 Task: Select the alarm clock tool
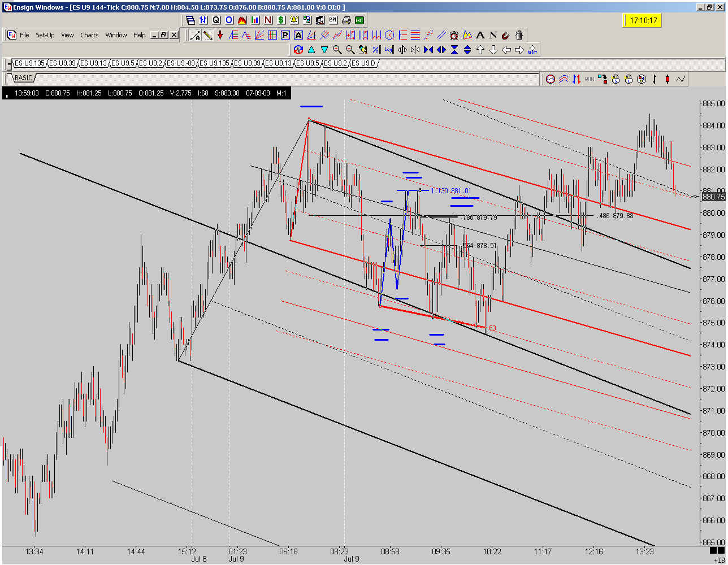(x=454, y=35)
